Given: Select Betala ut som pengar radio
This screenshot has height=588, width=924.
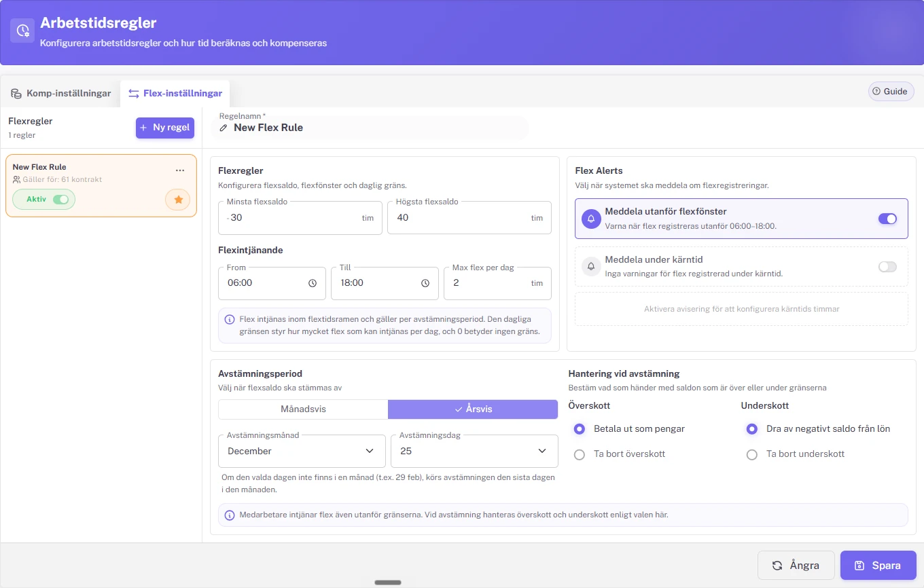Looking at the screenshot, I should [x=580, y=429].
